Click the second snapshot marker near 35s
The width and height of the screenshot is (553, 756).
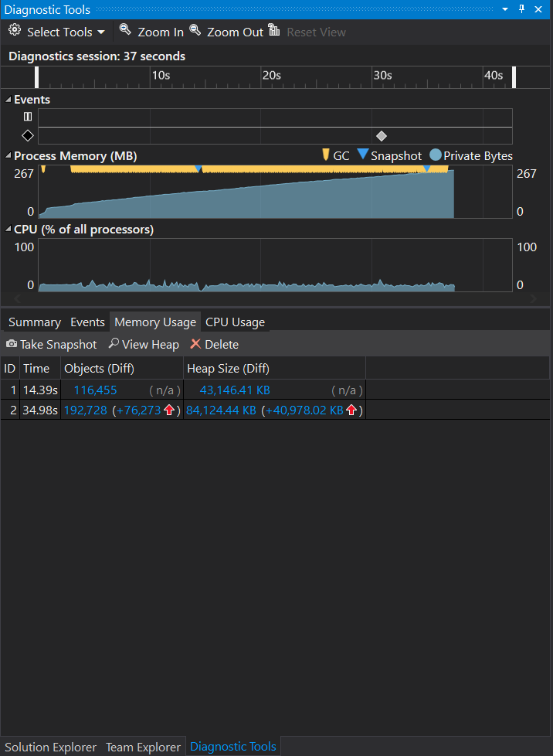pos(427,169)
